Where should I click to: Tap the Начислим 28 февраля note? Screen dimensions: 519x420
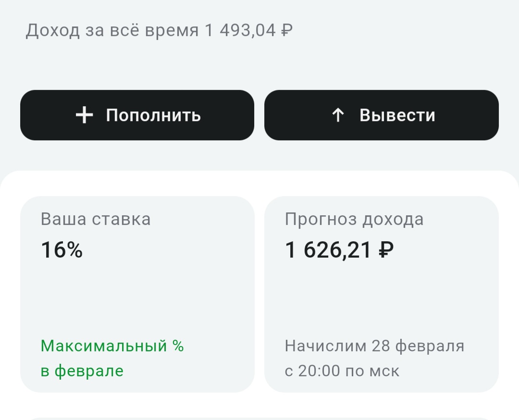point(374,346)
